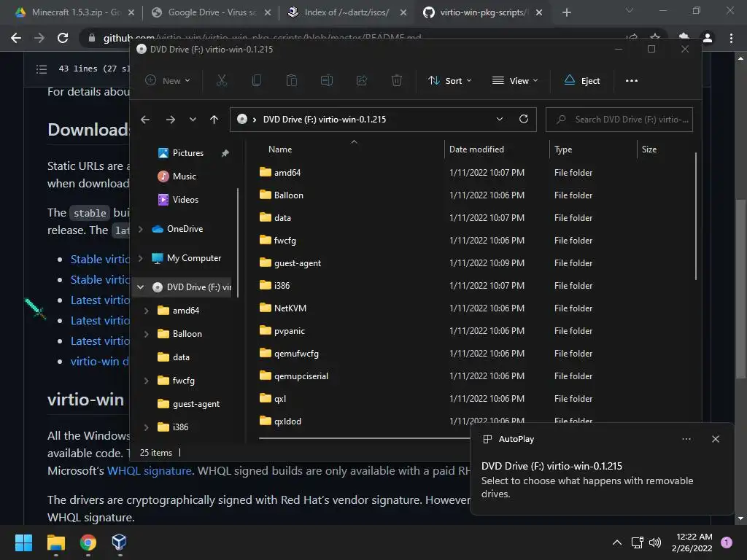This screenshot has height=560, width=747.
Task: Select the qxldod folder in file list
Action: pos(280,421)
